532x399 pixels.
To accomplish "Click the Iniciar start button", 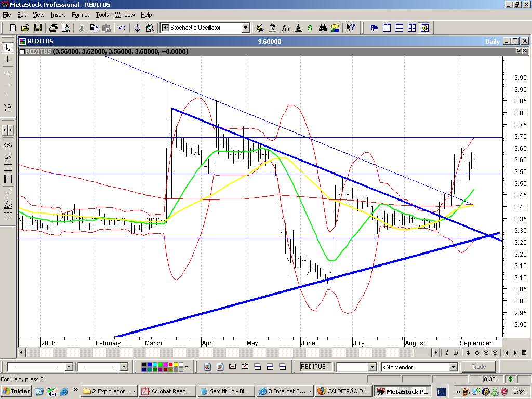I will (x=17, y=391).
